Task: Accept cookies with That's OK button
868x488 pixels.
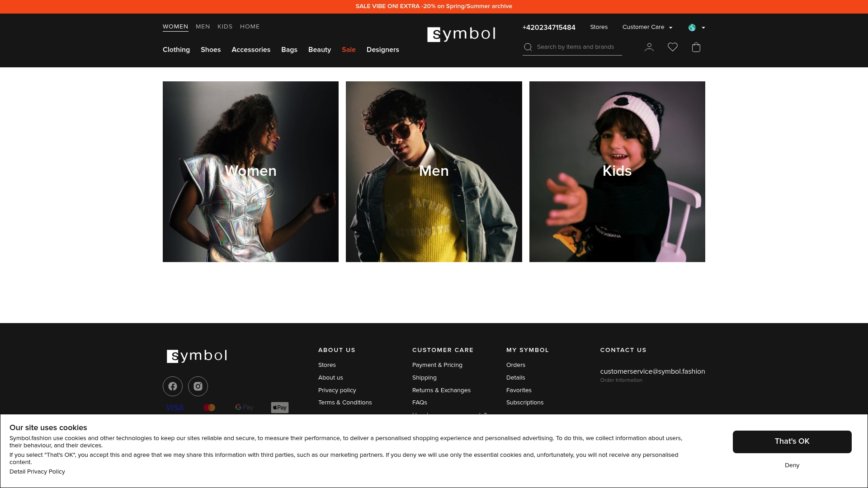Action: click(792, 441)
